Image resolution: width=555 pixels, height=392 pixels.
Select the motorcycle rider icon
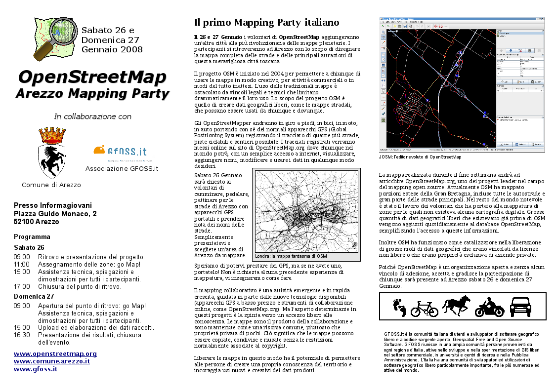pyautogui.click(x=490, y=307)
